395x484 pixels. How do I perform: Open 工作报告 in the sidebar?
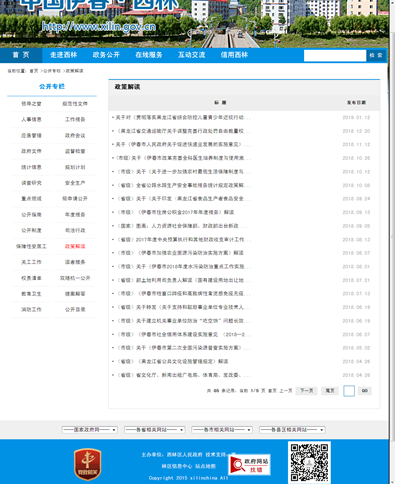75,119
